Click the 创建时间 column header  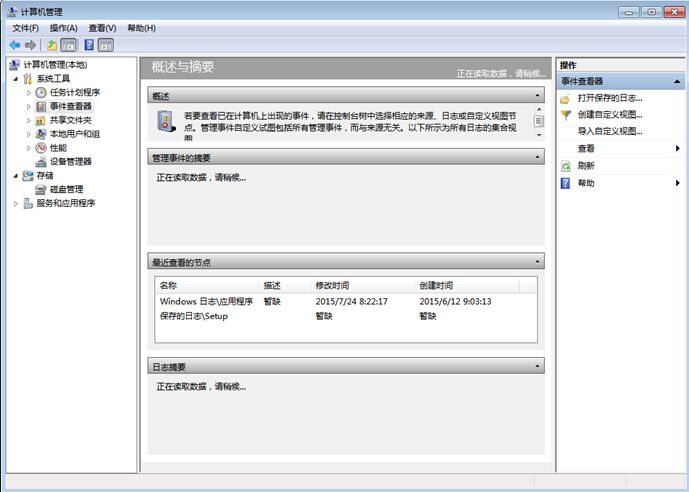click(x=467, y=286)
